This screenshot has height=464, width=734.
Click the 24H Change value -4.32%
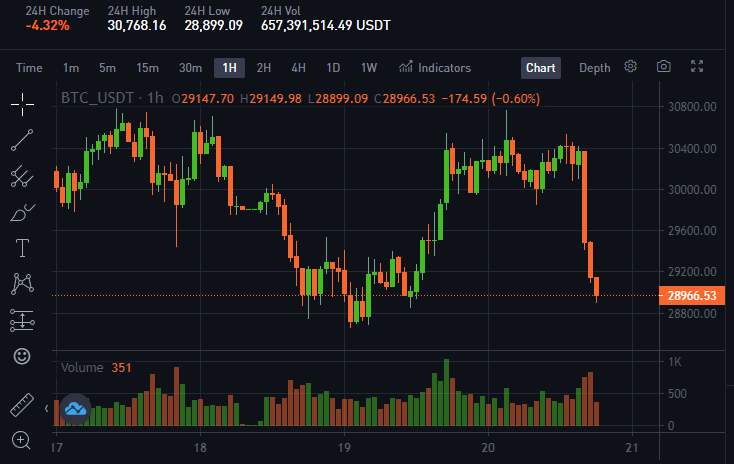coord(47,25)
